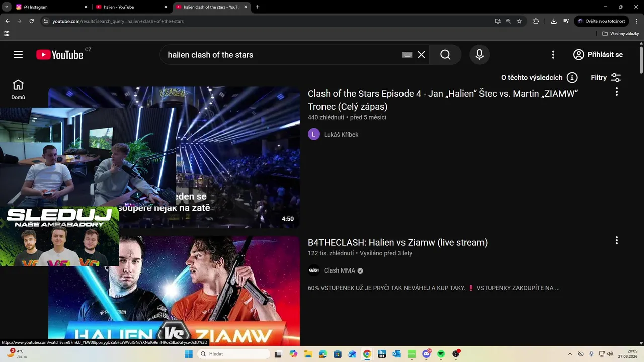
Task: Clear the search query with X
Action: pos(421,55)
